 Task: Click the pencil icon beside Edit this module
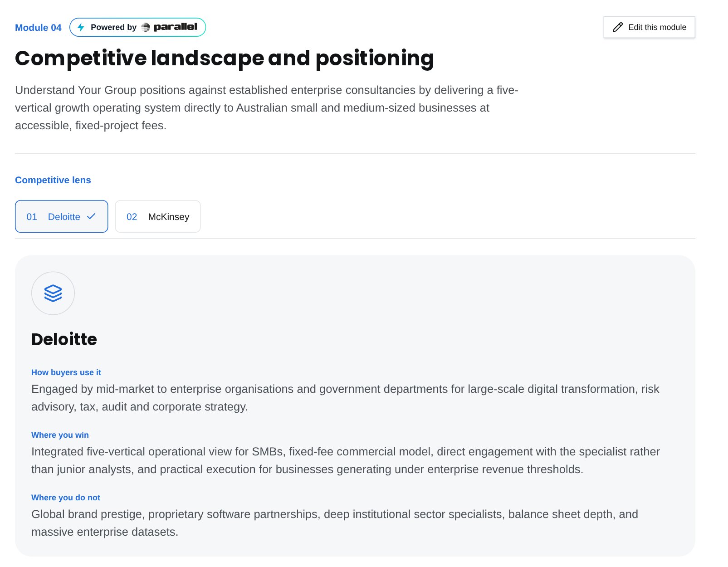tap(618, 27)
